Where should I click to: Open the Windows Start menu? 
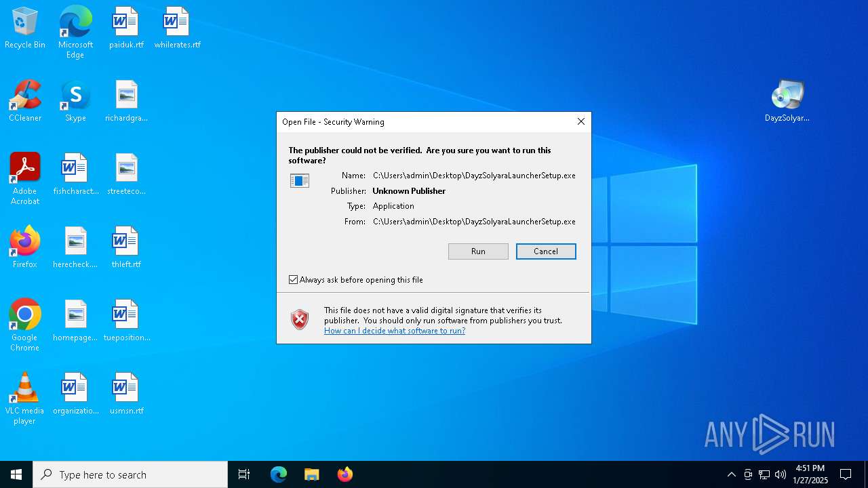click(x=16, y=474)
